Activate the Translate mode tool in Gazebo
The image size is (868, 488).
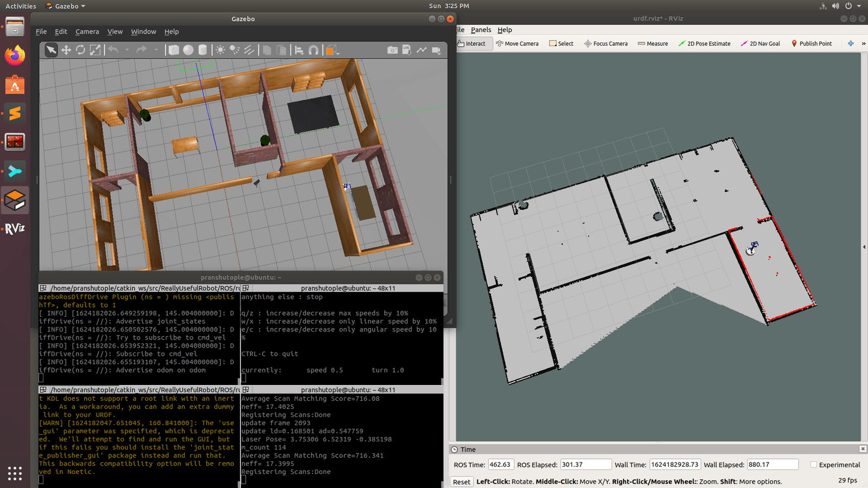coord(66,50)
